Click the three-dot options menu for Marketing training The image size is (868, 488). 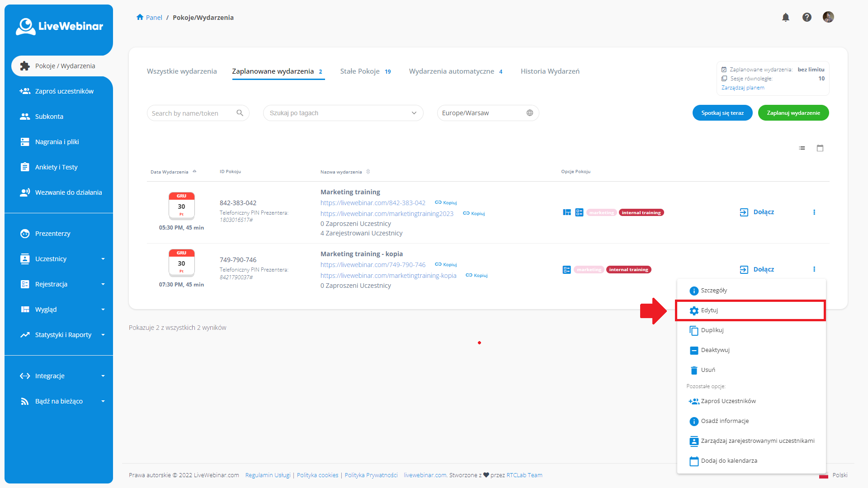coord(814,212)
